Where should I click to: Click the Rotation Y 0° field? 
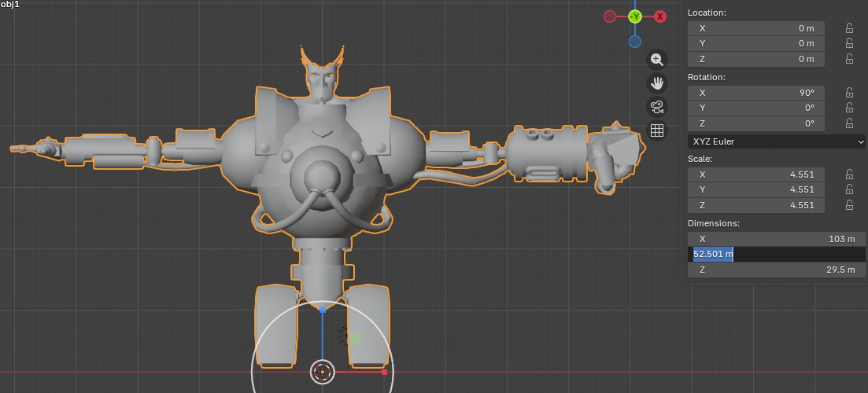point(755,108)
